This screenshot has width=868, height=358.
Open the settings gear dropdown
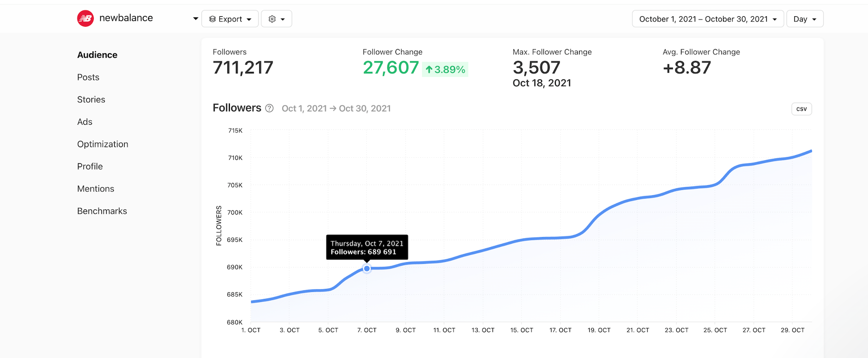pyautogui.click(x=276, y=19)
